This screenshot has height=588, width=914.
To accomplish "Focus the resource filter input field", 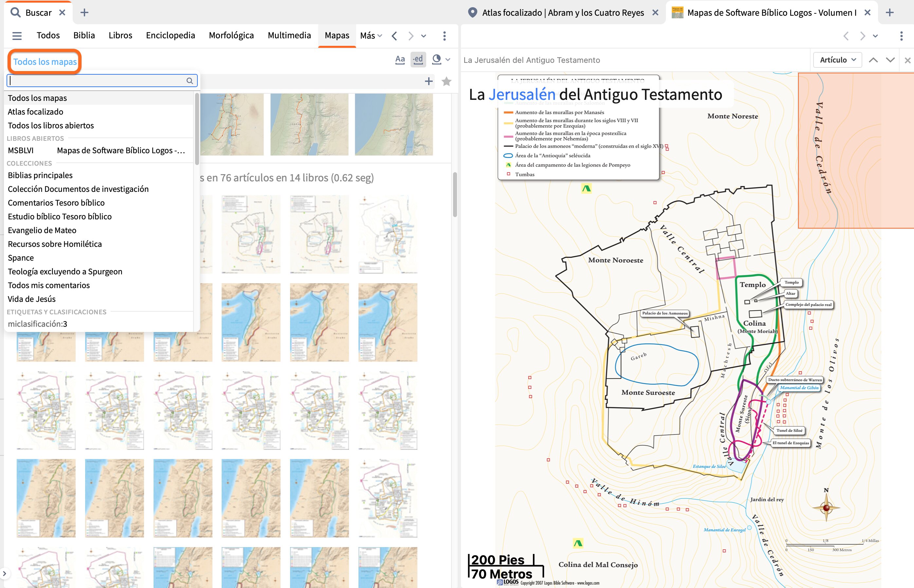I will click(x=102, y=81).
